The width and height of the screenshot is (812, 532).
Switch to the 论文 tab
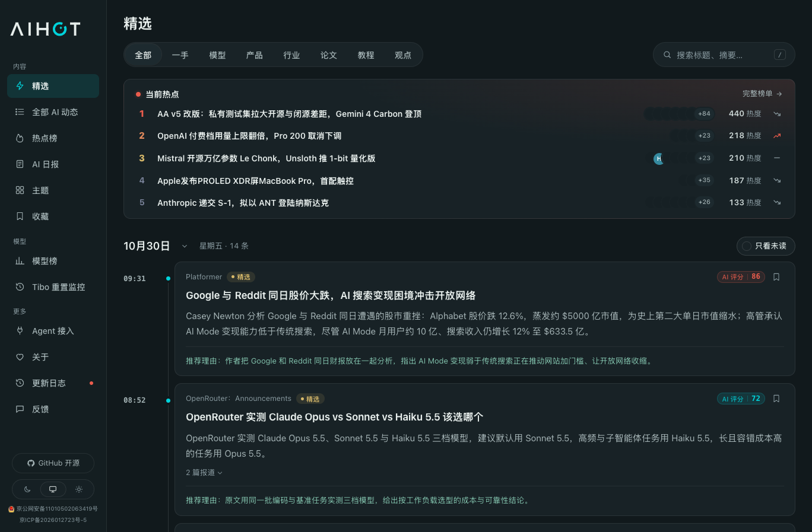[x=329, y=55]
